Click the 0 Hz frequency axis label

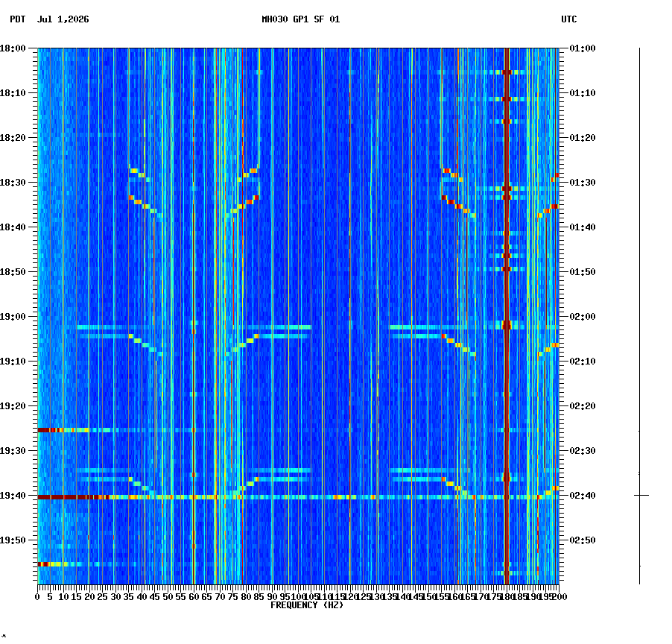(38, 596)
